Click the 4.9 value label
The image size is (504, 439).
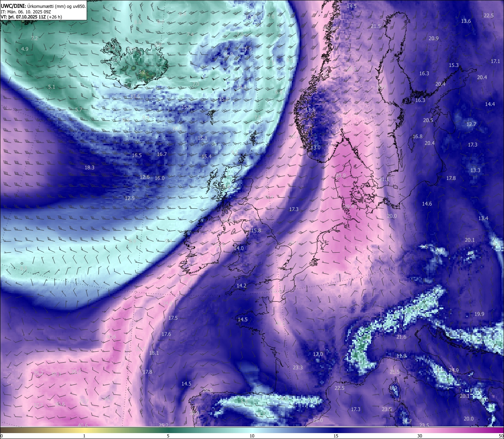pyautogui.click(x=25, y=49)
